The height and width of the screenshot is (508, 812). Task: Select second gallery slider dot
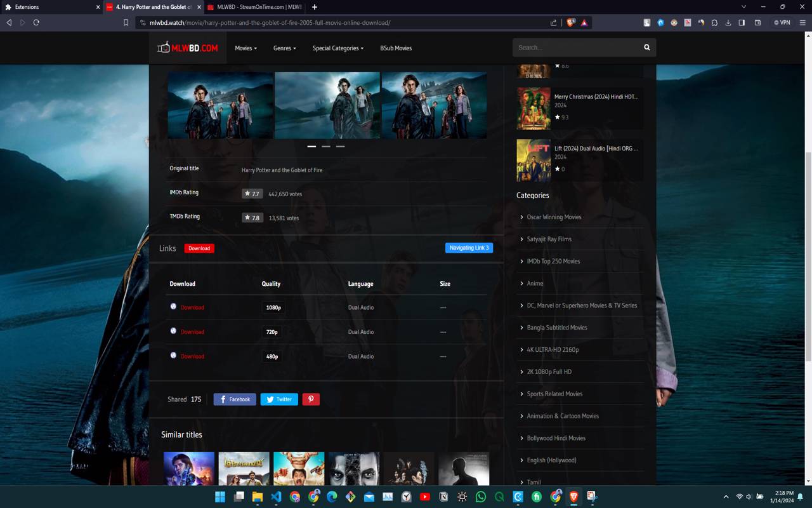[x=326, y=146]
